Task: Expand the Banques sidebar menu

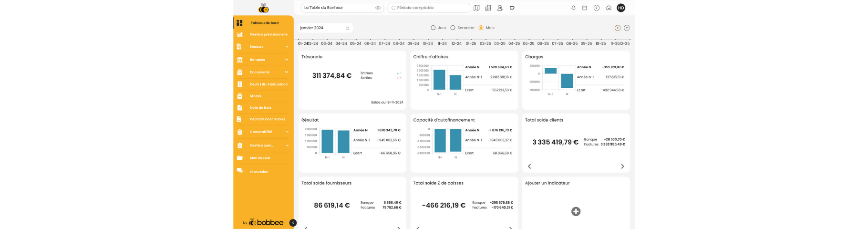Action: [x=287, y=60]
